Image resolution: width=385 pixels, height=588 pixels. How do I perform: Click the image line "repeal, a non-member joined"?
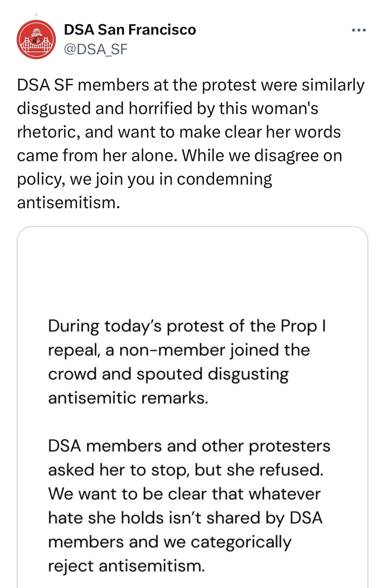tap(179, 350)
